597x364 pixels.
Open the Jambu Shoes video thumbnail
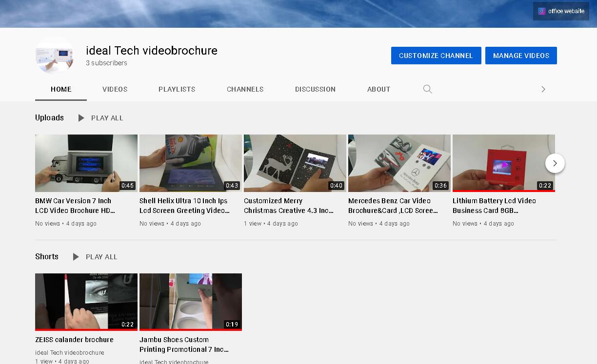click(191, 302)
